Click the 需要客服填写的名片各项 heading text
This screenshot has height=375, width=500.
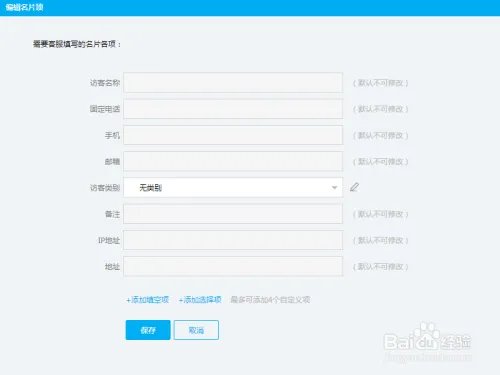(x=77, y=44)
